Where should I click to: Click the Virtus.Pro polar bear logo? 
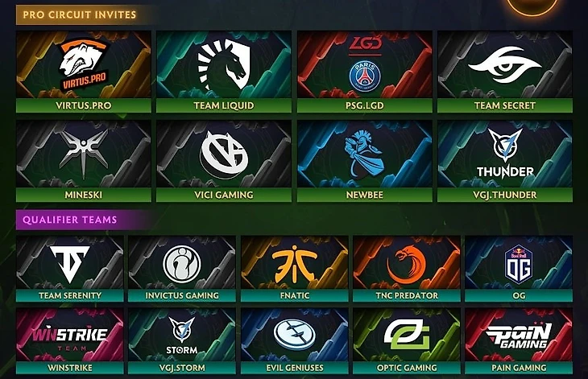[85, 65]
